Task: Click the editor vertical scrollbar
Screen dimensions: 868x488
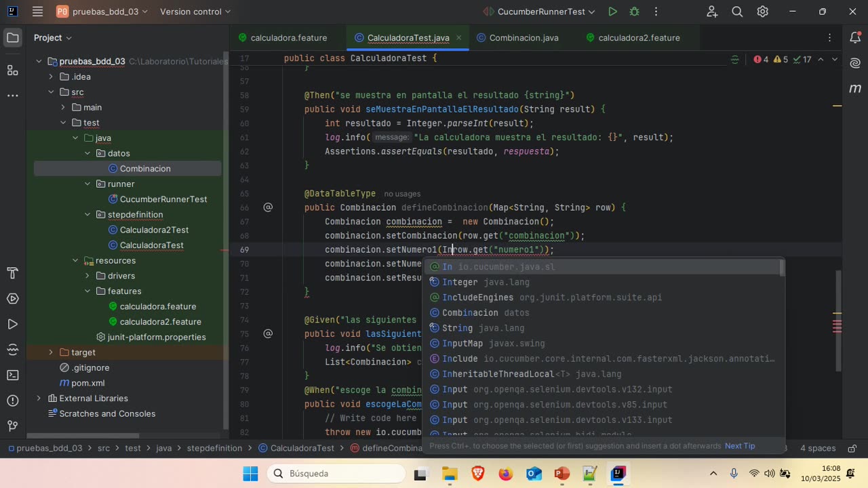Action: click(837, 321)
